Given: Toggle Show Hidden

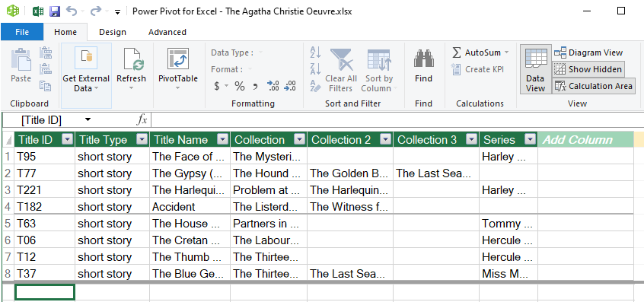Looking at the screenshot, I should (588, 69).
